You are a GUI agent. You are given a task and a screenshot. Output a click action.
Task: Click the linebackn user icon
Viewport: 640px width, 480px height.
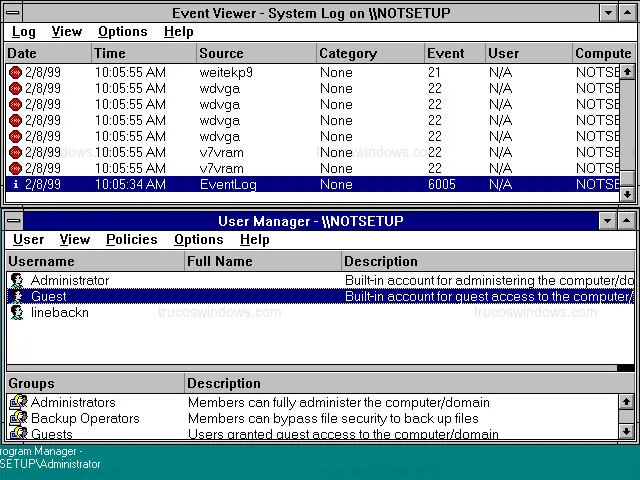17,313
